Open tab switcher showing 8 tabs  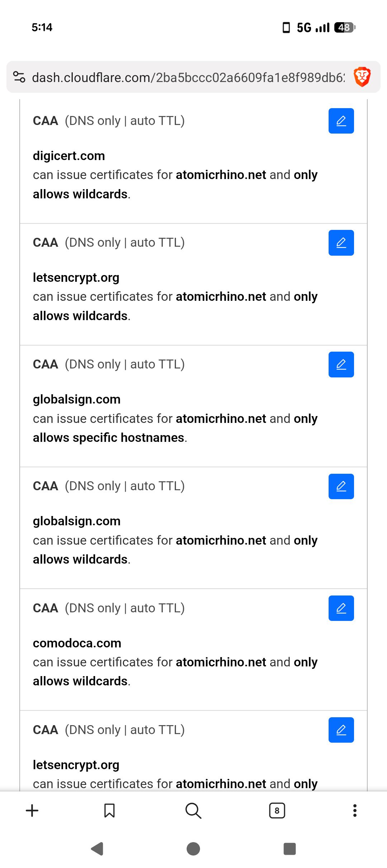pyautogui.click(x=277, y=811)
